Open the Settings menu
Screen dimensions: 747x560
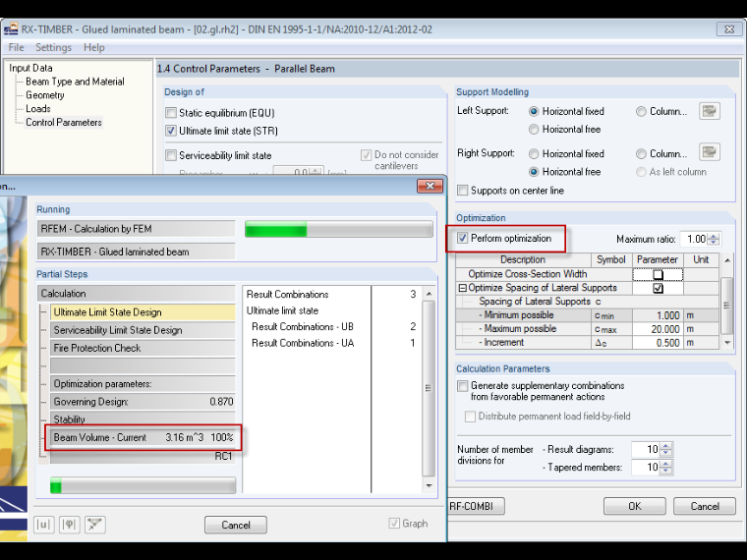coord(53,47)
